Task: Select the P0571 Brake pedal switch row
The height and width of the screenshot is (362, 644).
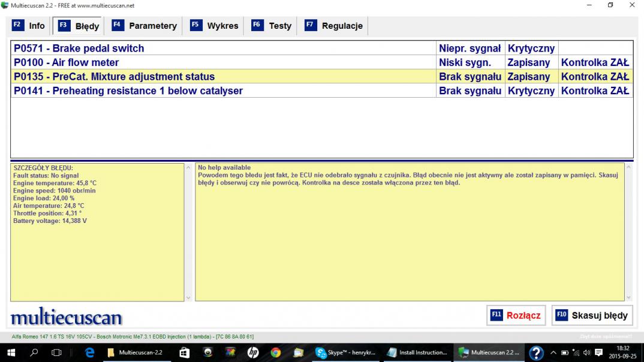Action: point(322,48)
